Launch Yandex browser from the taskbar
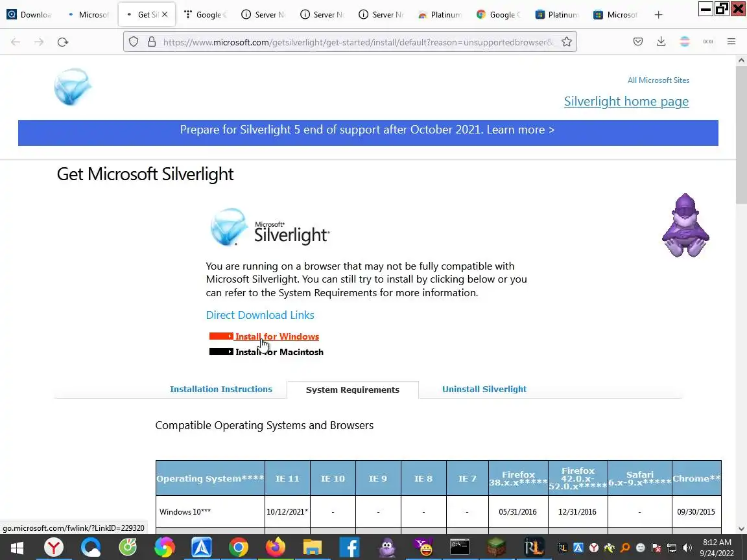This screenshot has width=747, height=560. coord(53,548)
